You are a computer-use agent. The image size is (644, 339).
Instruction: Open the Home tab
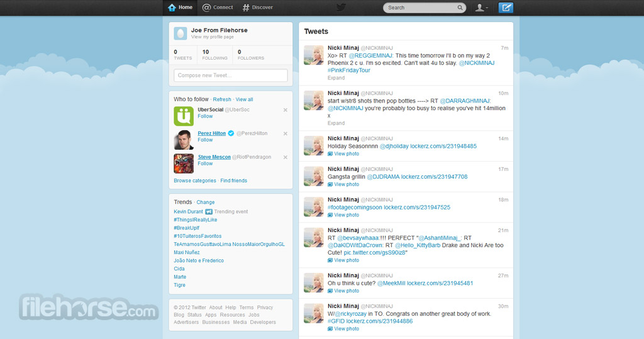click(x=180, y=8)
